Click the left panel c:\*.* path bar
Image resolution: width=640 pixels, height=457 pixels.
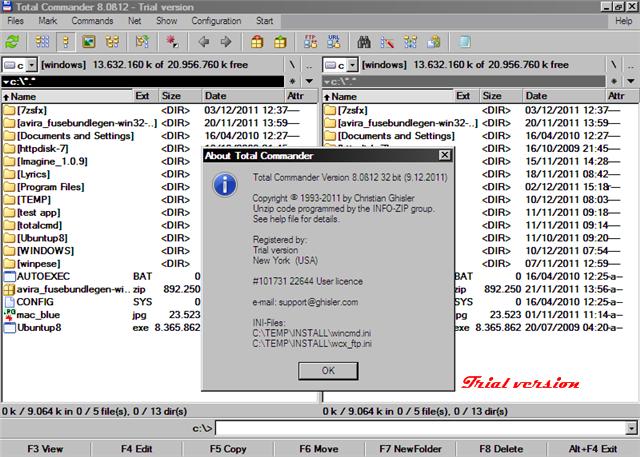click(143, 82)
